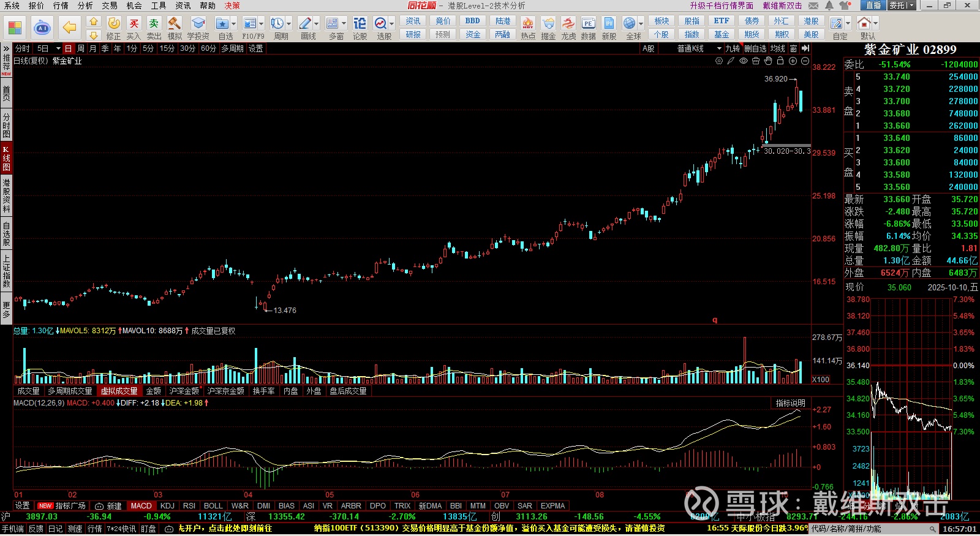Select 分时 intraday view
The image size is (980, 536).
(x=23, y=48)
